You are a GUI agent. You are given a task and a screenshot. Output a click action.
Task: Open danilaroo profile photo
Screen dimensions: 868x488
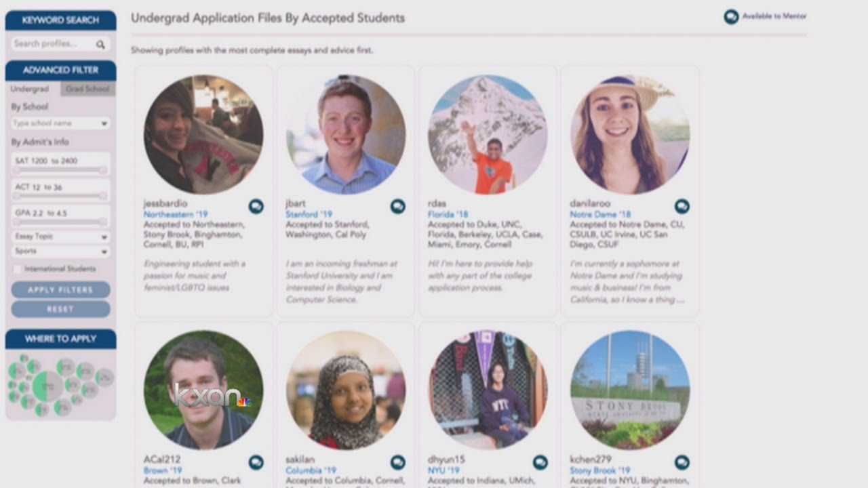630,135
